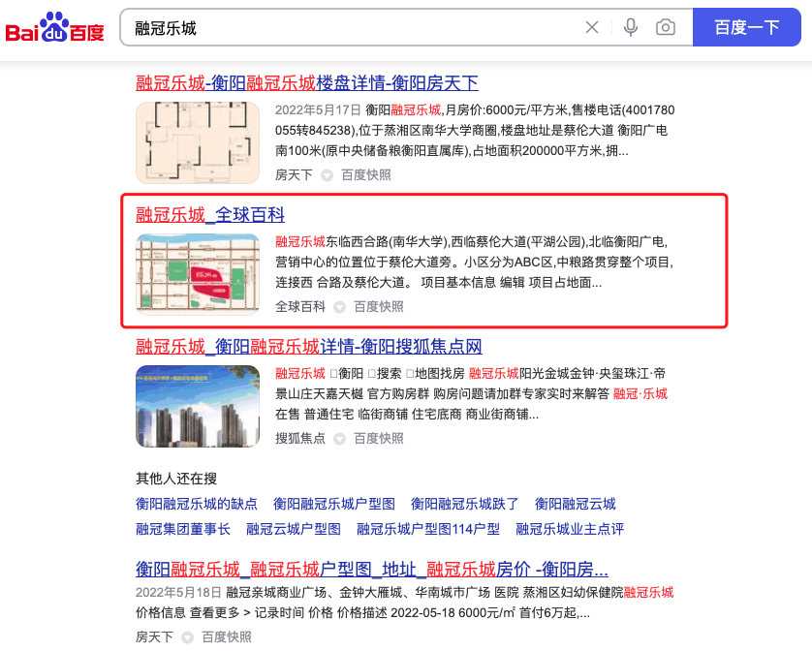The image size is (812, 651).
Task: Focus the search field containing 融冠乐城
Action: click(352, 27)
